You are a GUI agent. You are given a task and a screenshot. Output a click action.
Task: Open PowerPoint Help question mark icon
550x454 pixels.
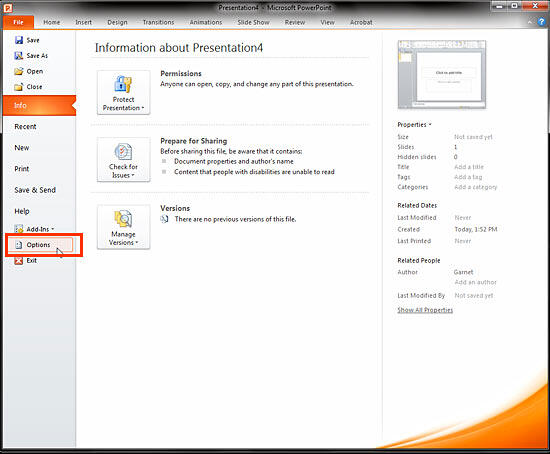pyautogui.click(x=541, y=22)
